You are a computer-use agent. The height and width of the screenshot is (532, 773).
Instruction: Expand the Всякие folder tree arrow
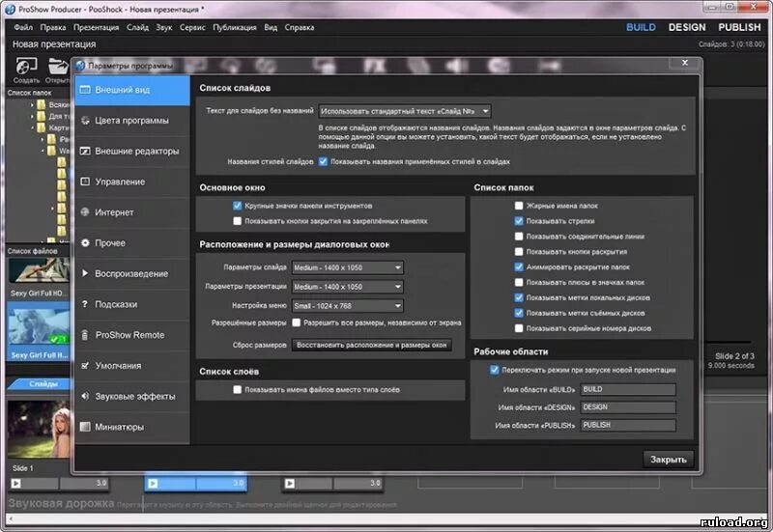point(32,104)
